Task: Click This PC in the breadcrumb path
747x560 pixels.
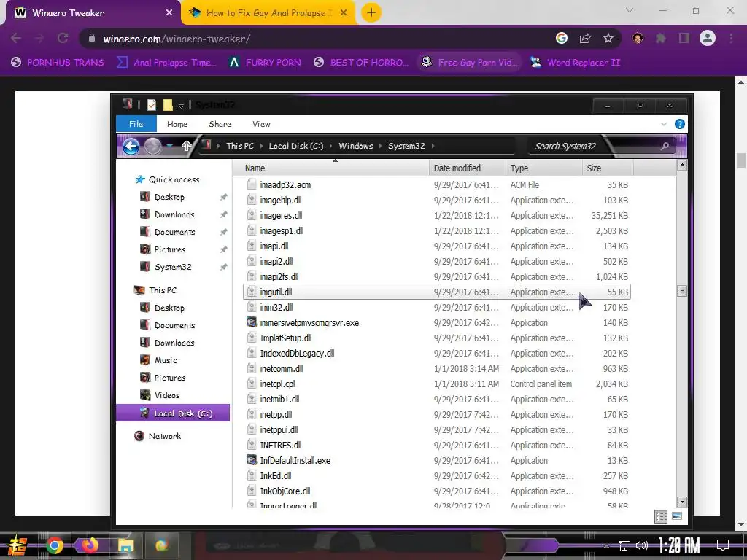Action: click(240, 146)
